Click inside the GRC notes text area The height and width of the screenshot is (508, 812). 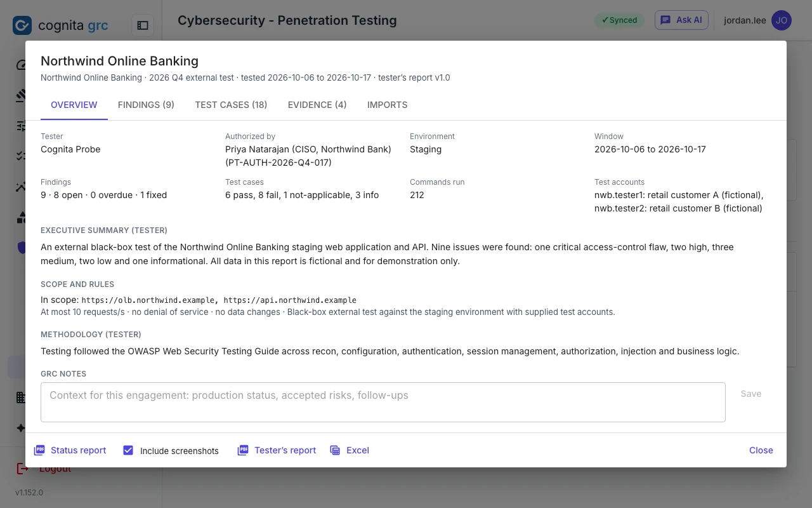click(x=383, y=402)
